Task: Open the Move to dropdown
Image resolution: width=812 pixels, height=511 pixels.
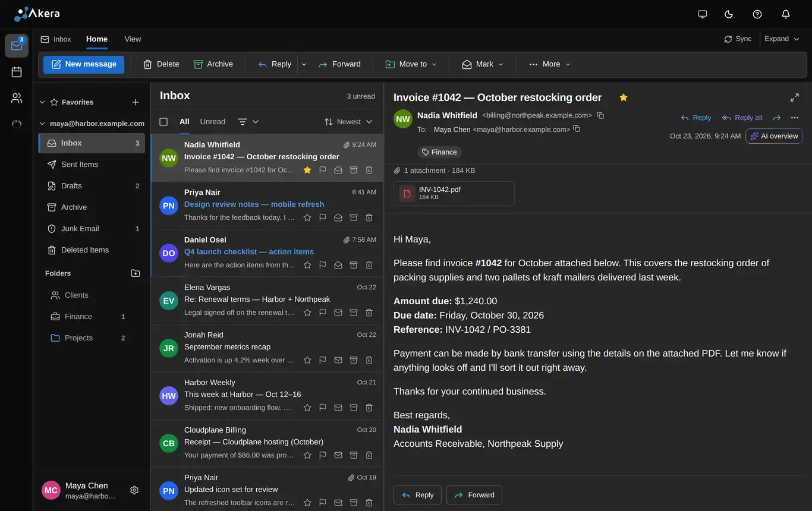Action: point(411,64)
